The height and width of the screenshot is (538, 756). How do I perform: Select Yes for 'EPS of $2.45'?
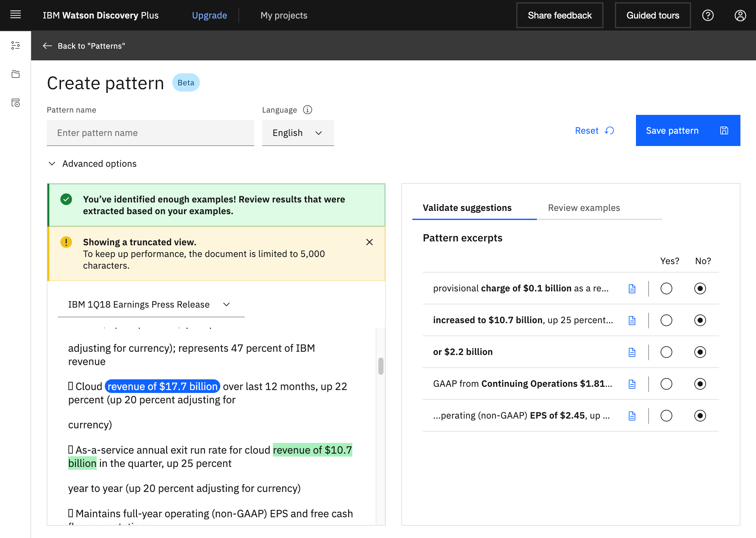point(666,416)
